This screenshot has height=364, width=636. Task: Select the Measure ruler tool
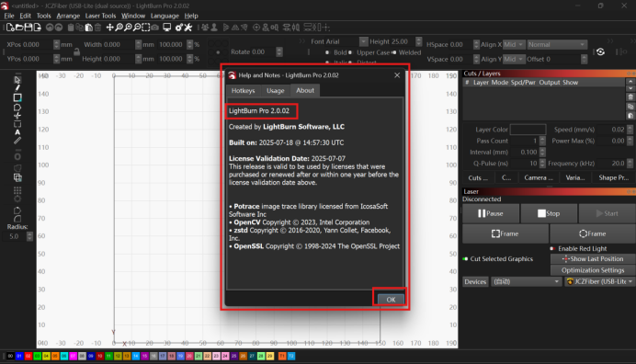tap(17, 141)
